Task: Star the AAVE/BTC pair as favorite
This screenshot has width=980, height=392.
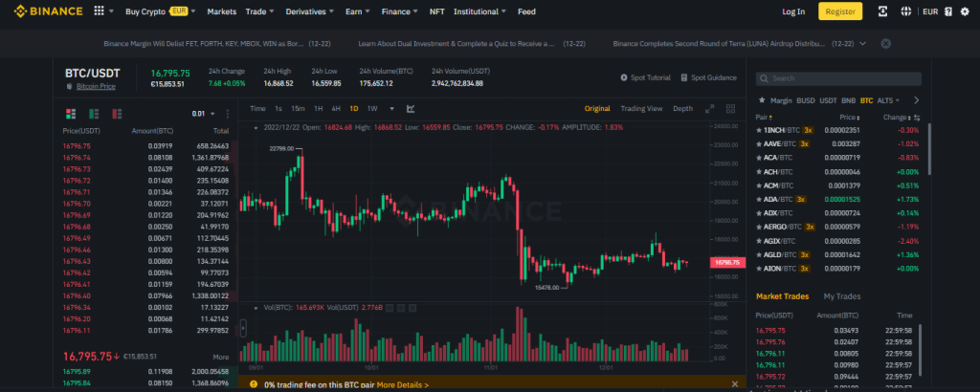Action: coord(760,143)
